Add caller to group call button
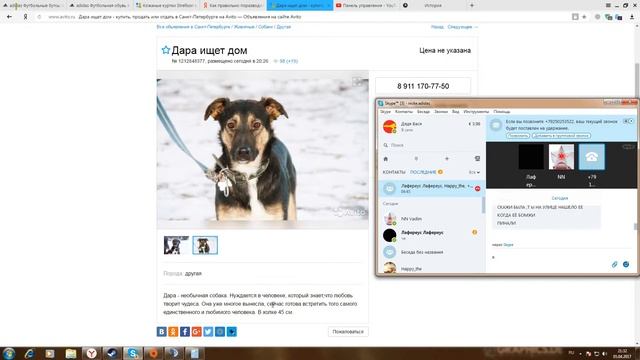 click(x=561, y=136)
